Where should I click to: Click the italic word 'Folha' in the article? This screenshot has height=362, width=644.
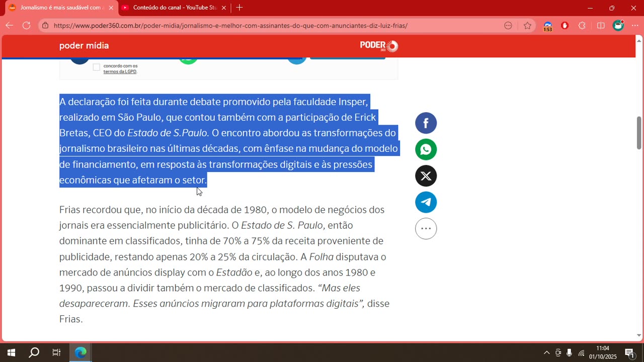tap(321, 257)
